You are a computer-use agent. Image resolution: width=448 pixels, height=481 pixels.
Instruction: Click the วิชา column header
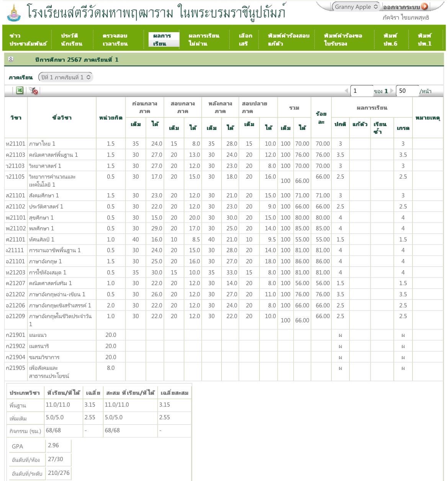pyautogui.click(x=16, y=117)
